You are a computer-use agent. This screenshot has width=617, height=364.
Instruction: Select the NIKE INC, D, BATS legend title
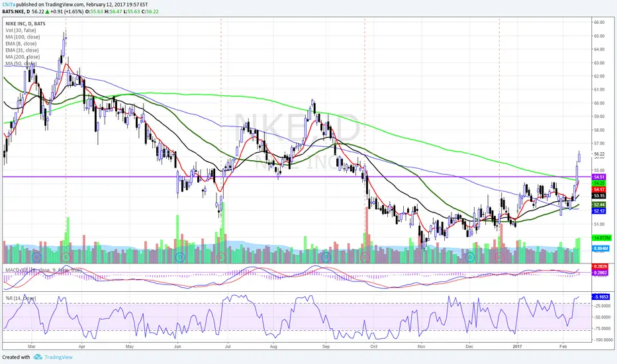pos(25,24)
